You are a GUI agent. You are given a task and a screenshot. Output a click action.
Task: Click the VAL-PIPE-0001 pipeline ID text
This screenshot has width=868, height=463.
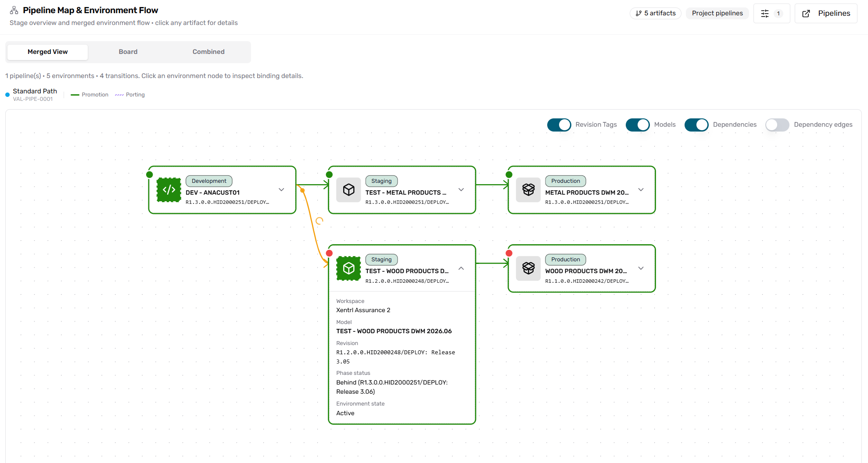point(33,99)
